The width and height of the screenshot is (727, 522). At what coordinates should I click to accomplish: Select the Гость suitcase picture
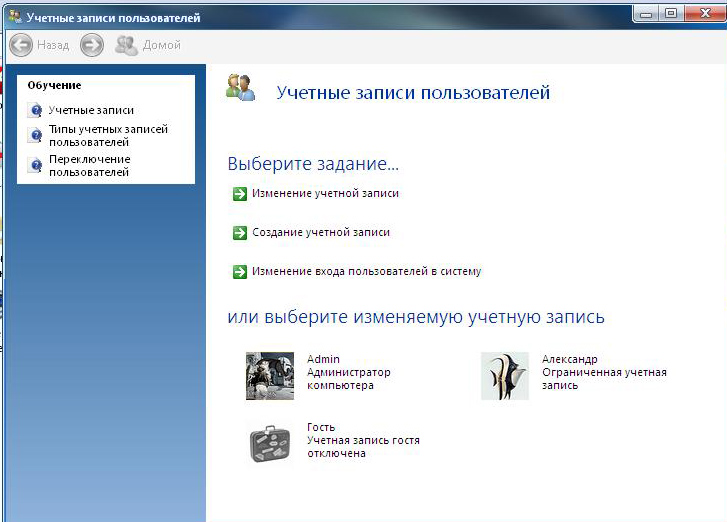click(x=270, y=442)
